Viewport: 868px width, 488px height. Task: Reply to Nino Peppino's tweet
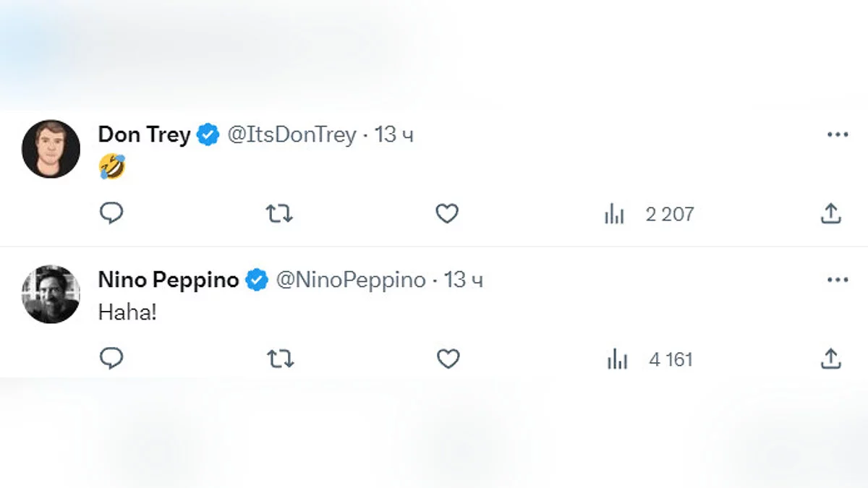tap(111, 359)
